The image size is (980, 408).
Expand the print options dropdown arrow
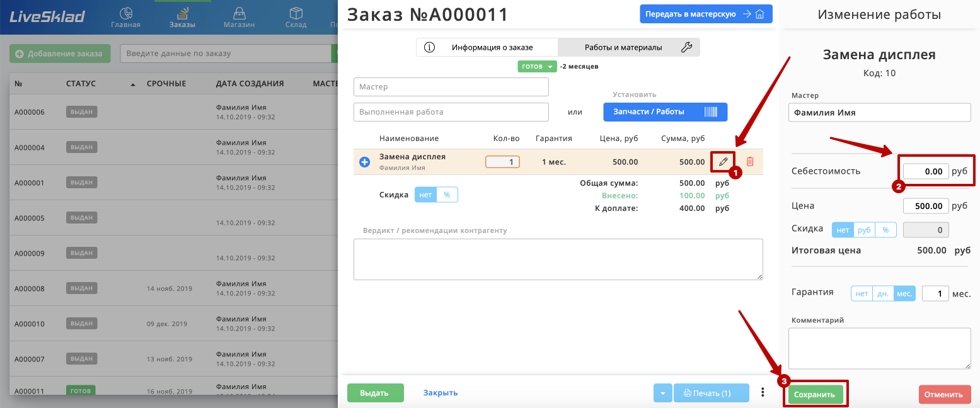(x=662, y=393)
